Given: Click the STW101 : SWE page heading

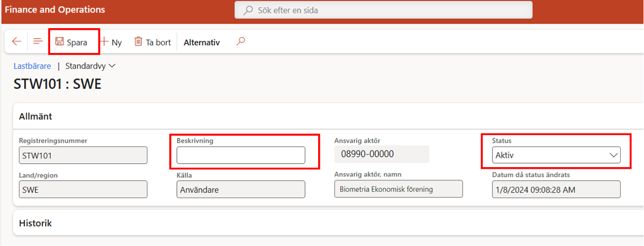Looking at the screenshot, I should 57,83.
